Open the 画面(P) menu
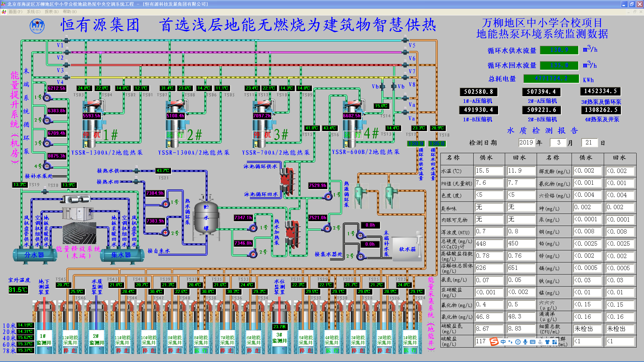The width and height of the screenshot is (644, 362). coord(15,12)
